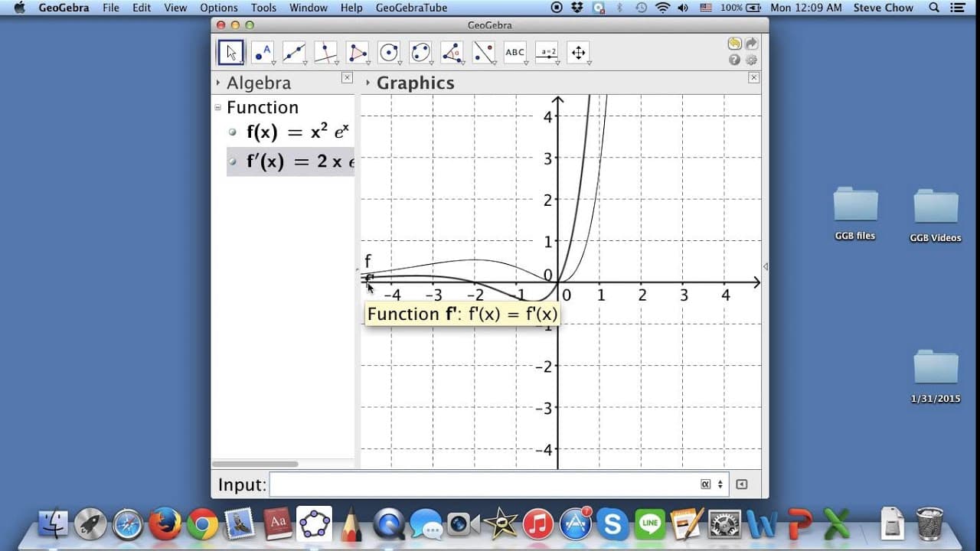Expand the Graphics style bar triangle

(368, 83)
